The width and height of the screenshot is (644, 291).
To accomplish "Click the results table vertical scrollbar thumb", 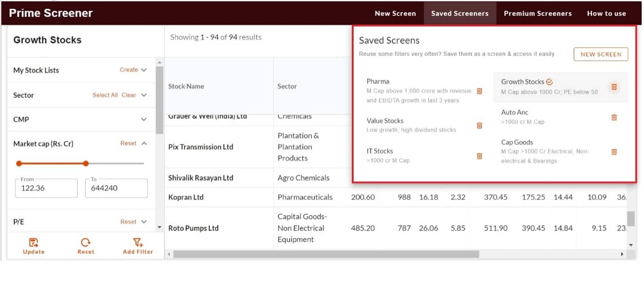I will [x=631, y=218].
